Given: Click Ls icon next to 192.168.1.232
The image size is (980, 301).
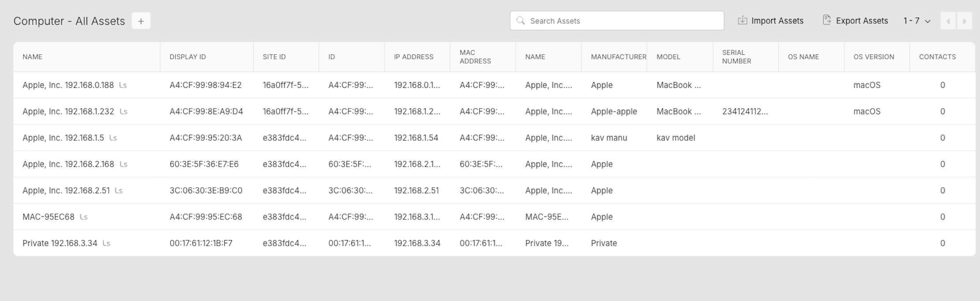Looking at the screenshot, I should click(124, 112).
